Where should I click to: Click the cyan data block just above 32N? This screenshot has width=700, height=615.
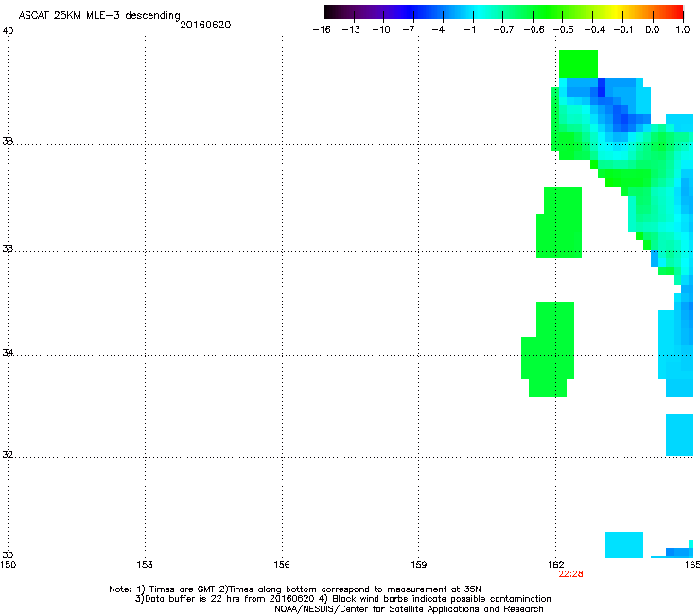click(679, 435)
